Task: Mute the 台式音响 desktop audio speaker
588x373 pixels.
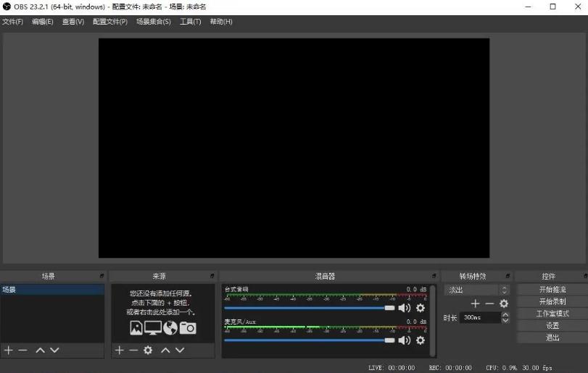Action: (405, 308)
